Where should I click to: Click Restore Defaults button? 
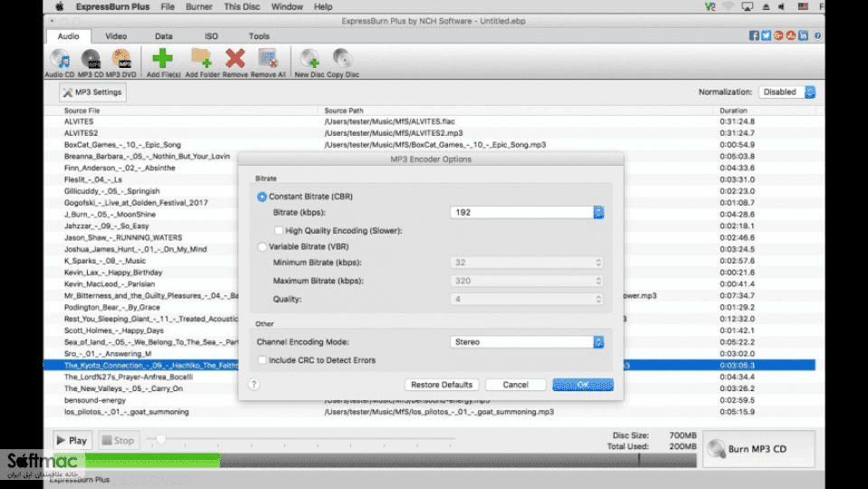442,384
